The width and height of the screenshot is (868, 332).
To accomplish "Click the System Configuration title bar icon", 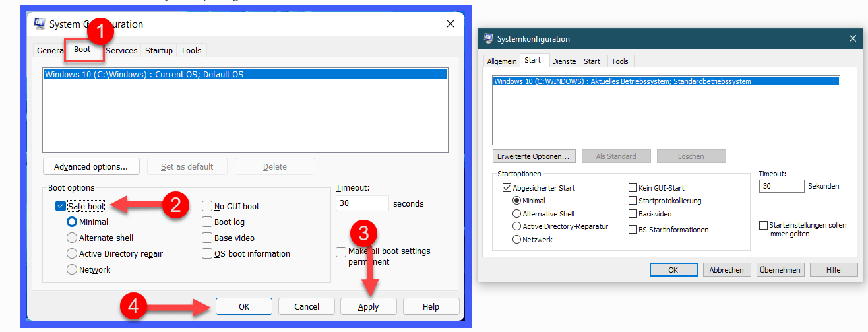I will tap(40, 24).
